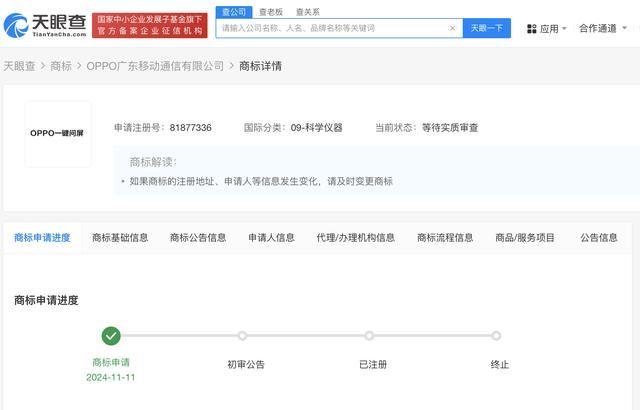Open the 合作通道 menu label
Screen dimensions: 640x410
[x=598, y=28]
